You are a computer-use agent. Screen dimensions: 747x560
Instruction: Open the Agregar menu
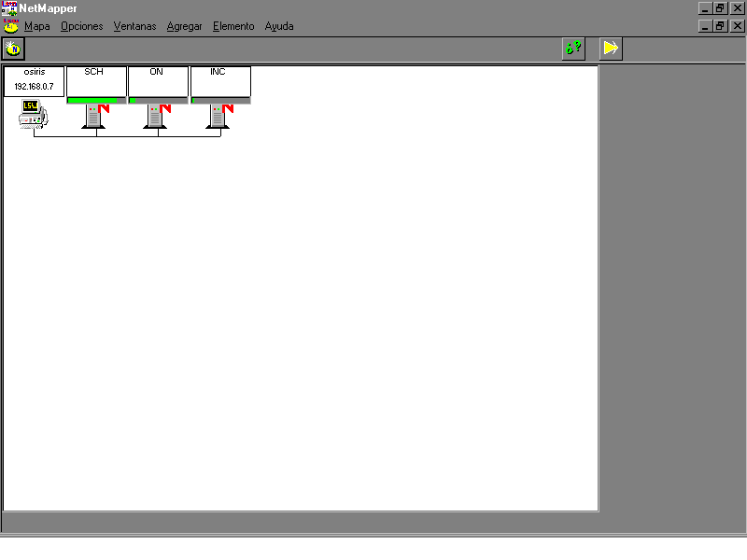(184, 27)
